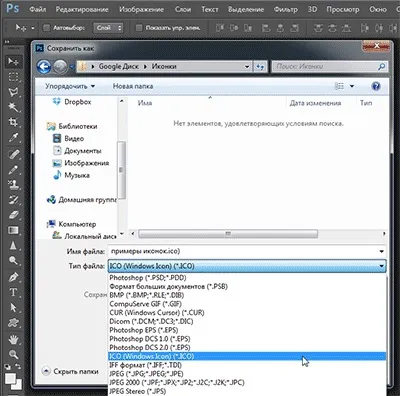
Task: Swap foreground and background colors
Action: (18, 366)
